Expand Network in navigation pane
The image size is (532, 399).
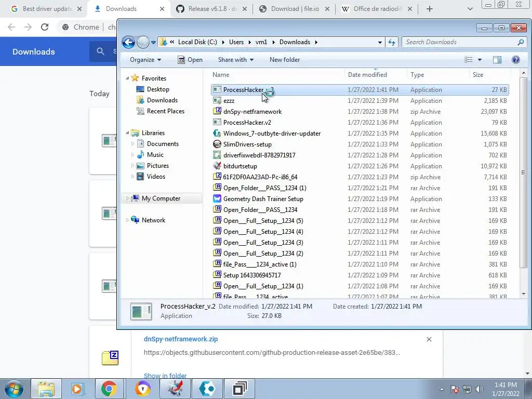point(127,220)
